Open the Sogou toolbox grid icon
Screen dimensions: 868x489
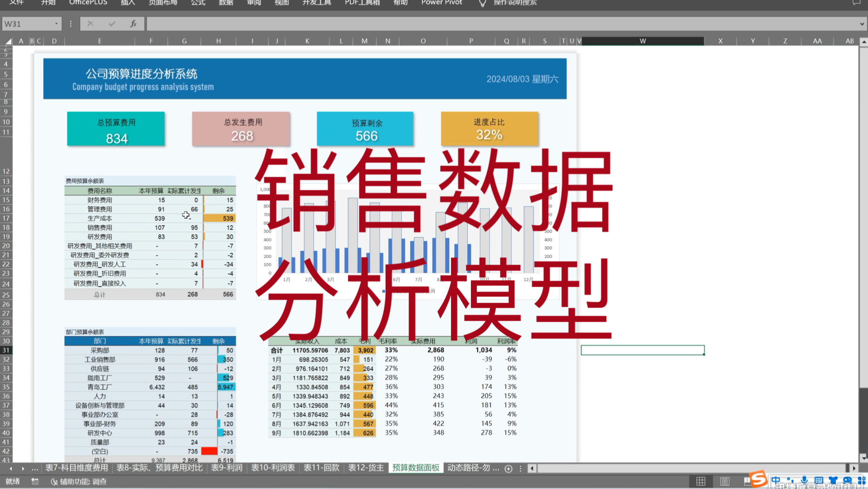[861, 480]
